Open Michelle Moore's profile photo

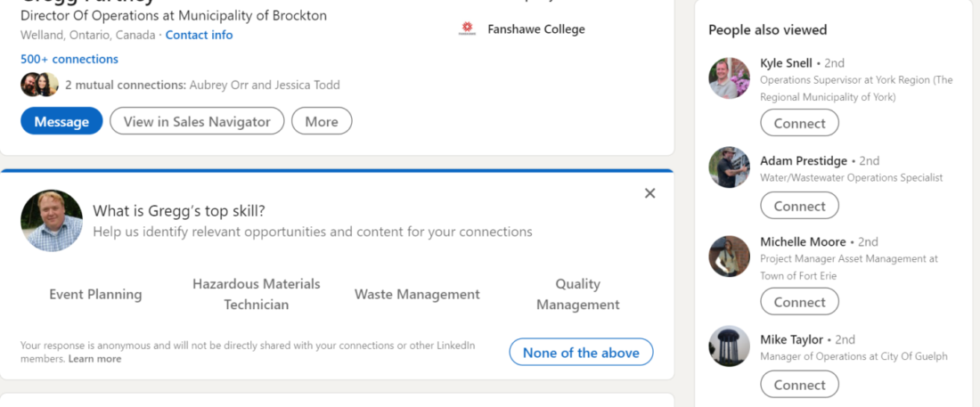click(729, 256)
